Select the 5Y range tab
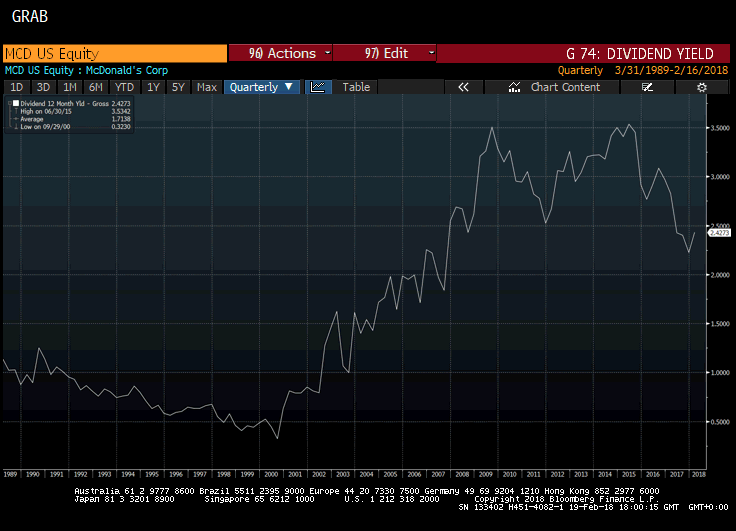The width and height of the screenshot is (736, 531). click(178, 87)
